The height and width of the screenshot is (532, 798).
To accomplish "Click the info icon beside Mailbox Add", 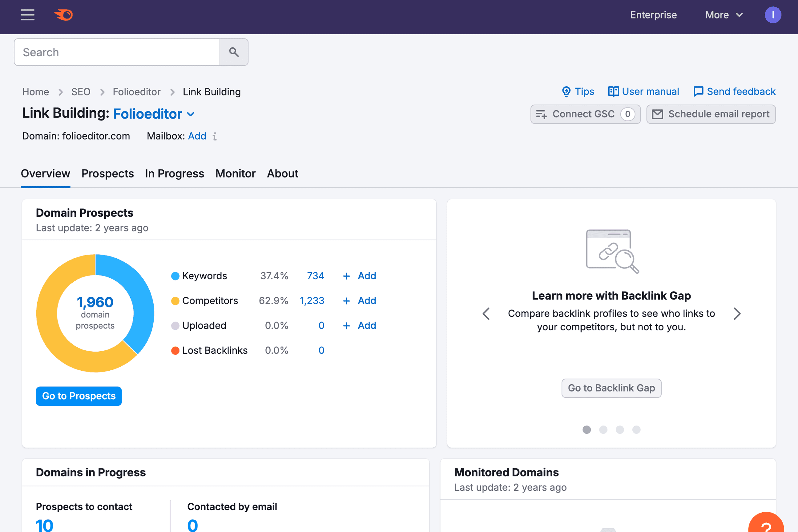I will 214,136.
